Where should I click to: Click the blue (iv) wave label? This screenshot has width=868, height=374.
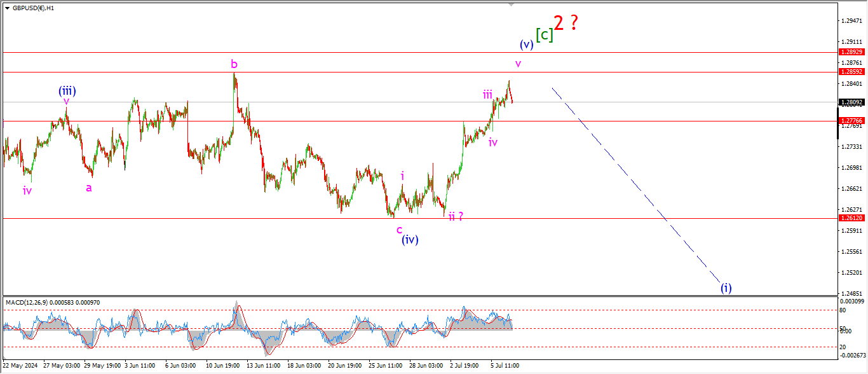point(409,240)
